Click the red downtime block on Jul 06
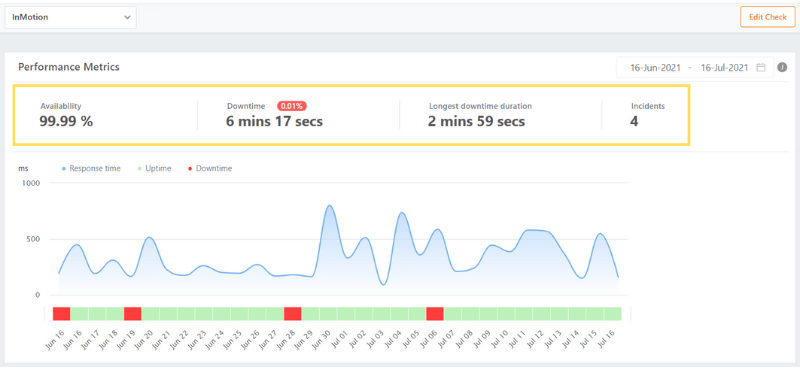Viewport: 800px width, 370px height. (x=435, y=313)
